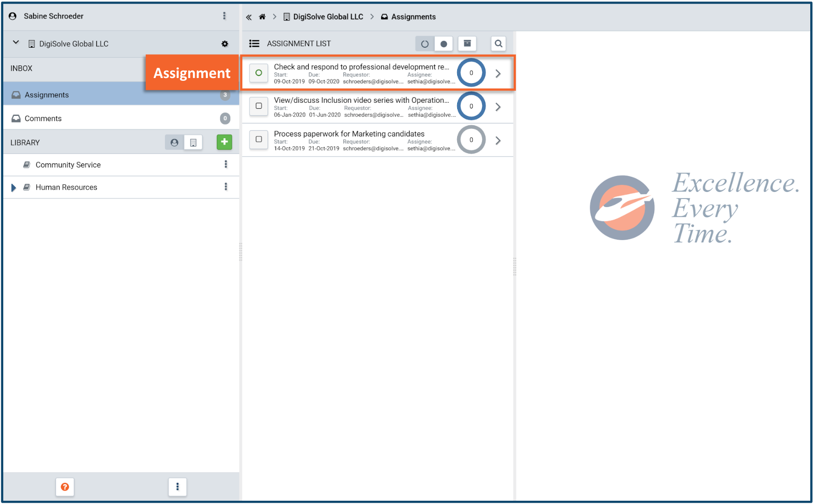Switch library to personal user view
The height and width of the screenshot is (504, 814).
[174, 142]
